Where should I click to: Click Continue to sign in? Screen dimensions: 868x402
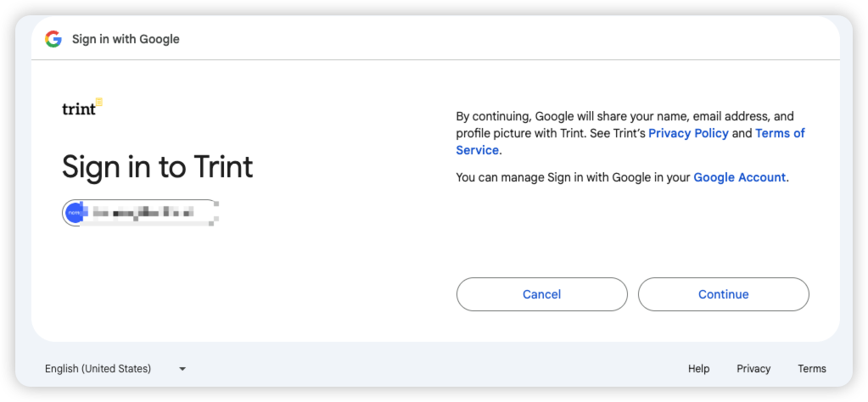[x=724, y=294]
